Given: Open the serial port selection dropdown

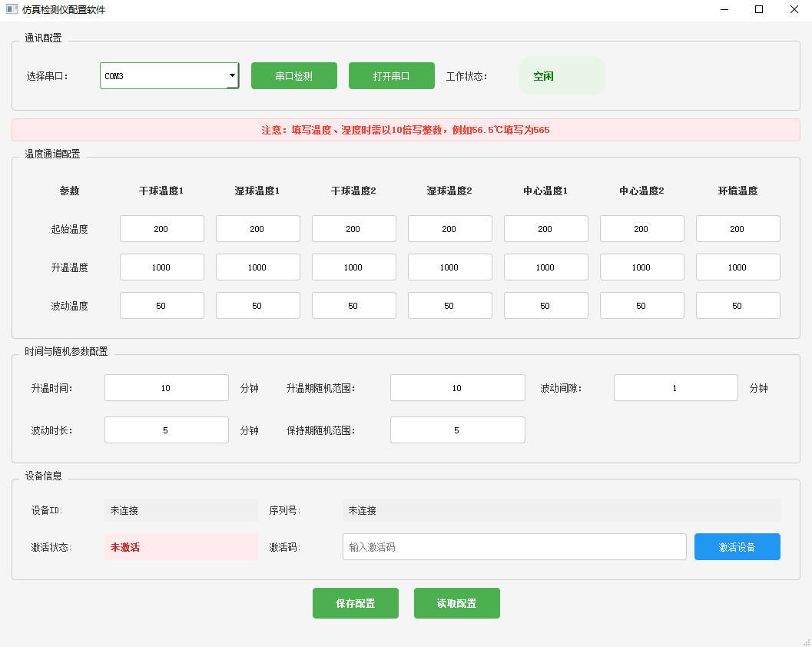Looking at the screenshot, I should click(x=168, y=75).
